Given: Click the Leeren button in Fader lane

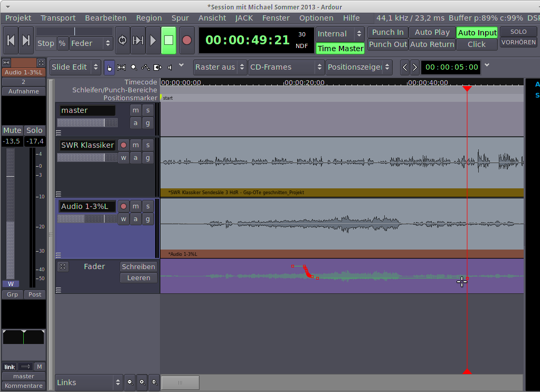Looking at the screenshot, I should pyautogui.click(x=139, y=278).
